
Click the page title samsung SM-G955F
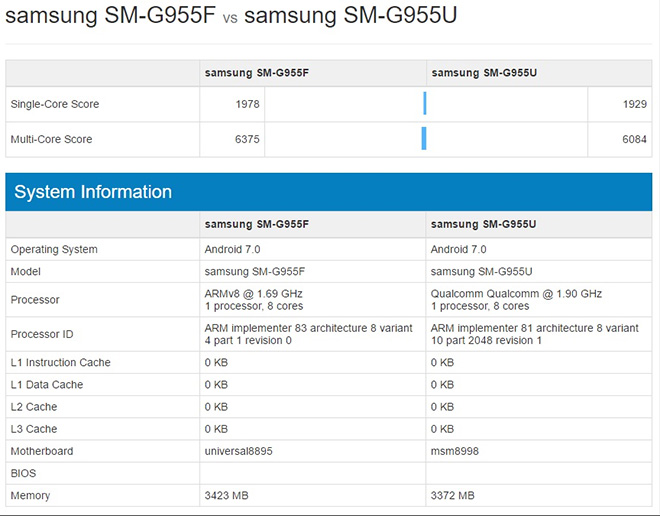click(x=110, y=15)
